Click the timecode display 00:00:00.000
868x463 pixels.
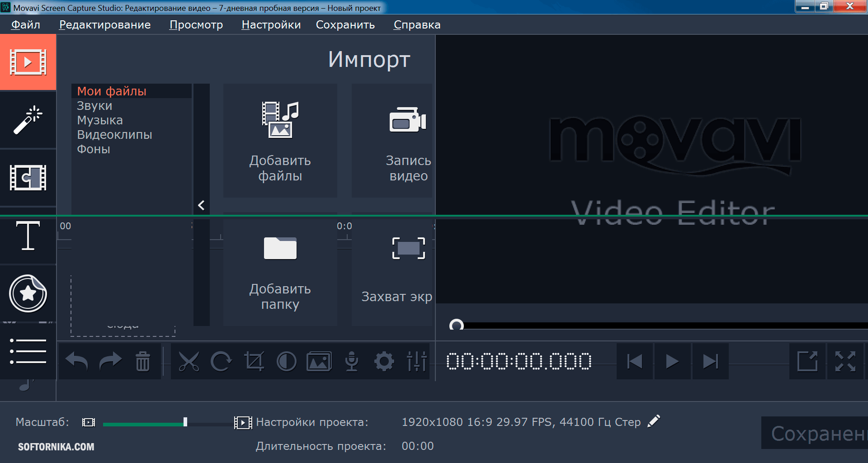[x=519, y=361]
